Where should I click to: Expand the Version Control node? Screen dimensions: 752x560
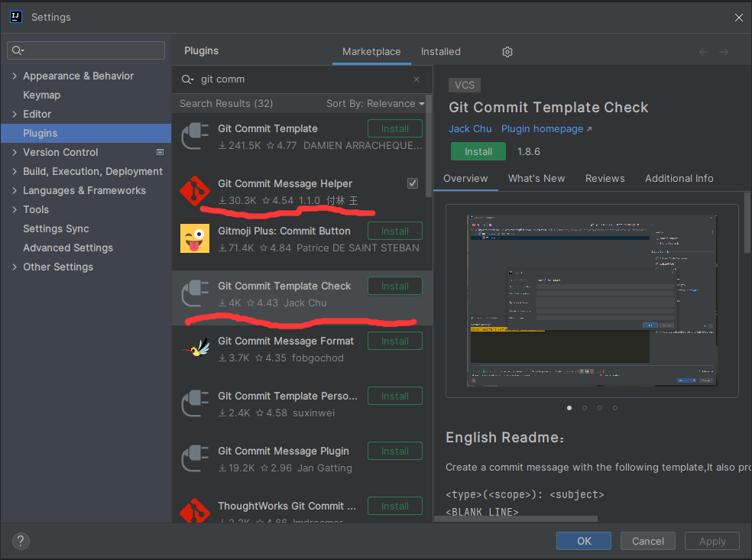point(15,153)
